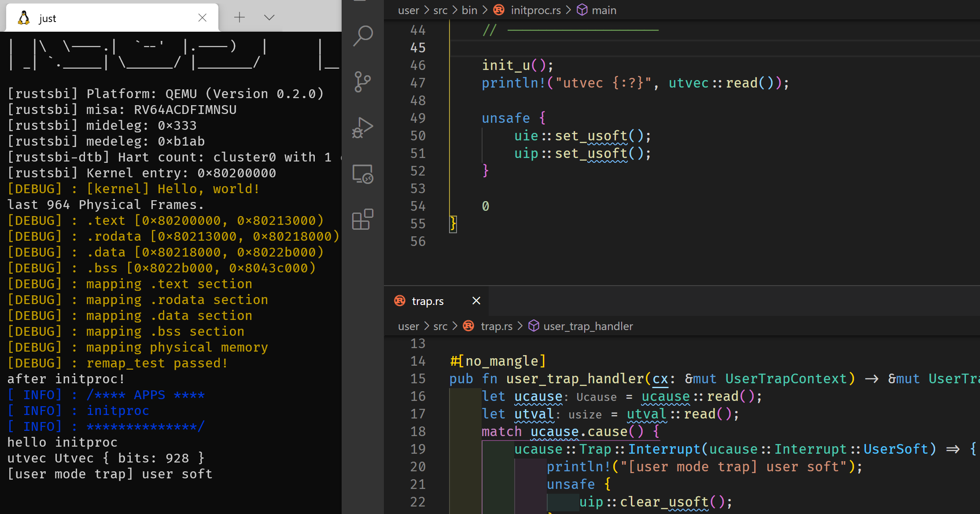Screen dimensions: 980x514
Task: Click line number 50 in the gutter
Action: (x=418, y=136)
